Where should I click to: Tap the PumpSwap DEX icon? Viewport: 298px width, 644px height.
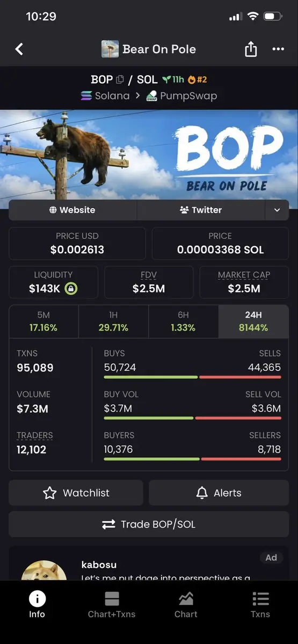(151, 96)
